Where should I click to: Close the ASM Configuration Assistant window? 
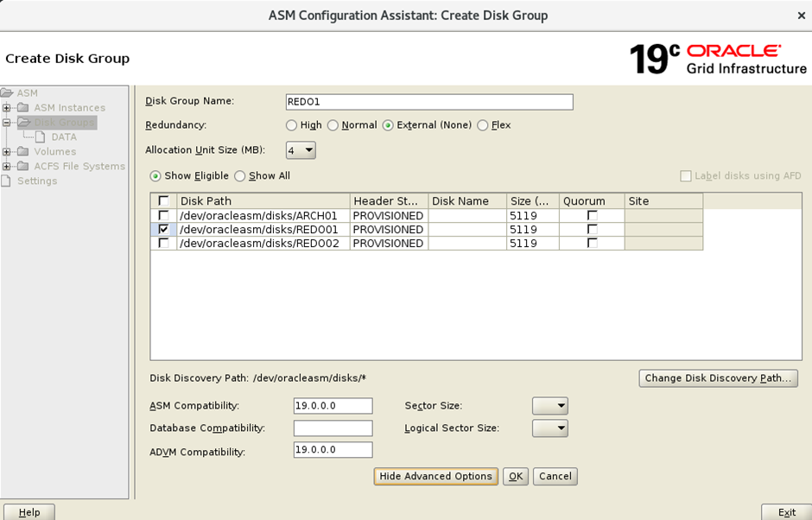(801, 16)
